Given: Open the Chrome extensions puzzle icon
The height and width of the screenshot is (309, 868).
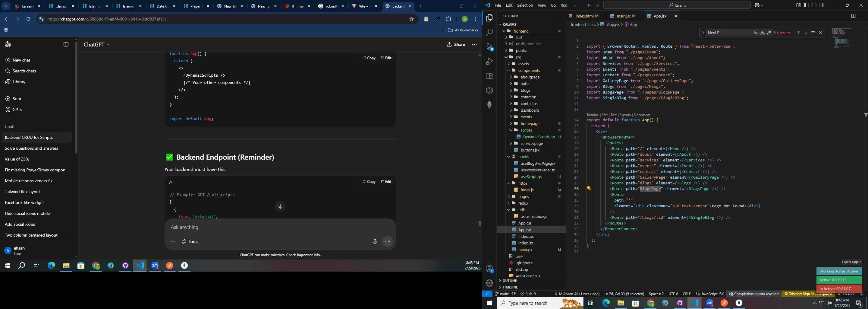Looking at the screenshot, I should click(x=448, y=19).
